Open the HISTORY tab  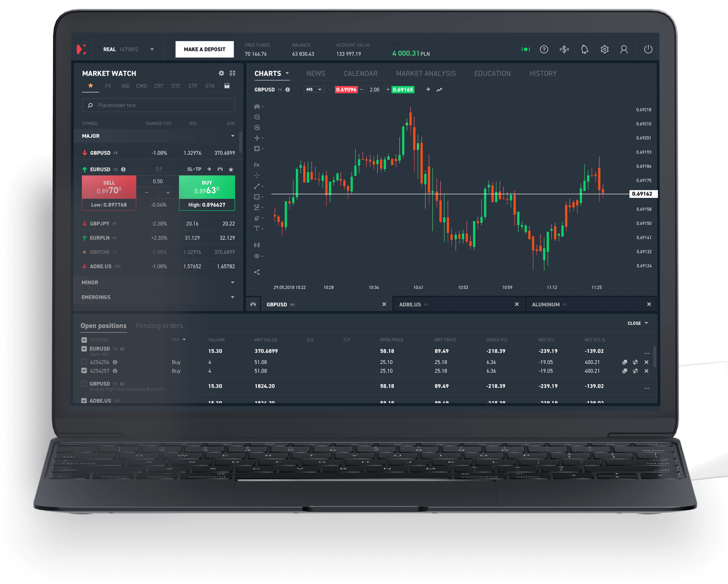coord(543,74)
